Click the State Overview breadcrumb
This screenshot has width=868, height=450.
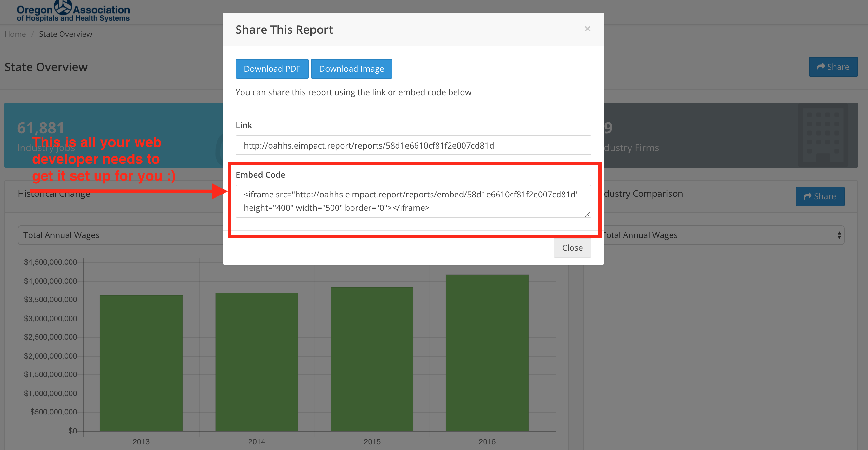[65, 34]
